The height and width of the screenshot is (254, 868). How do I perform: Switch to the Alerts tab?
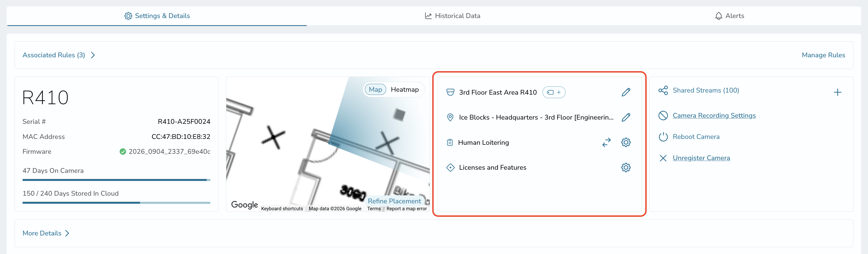click(729, 16)
